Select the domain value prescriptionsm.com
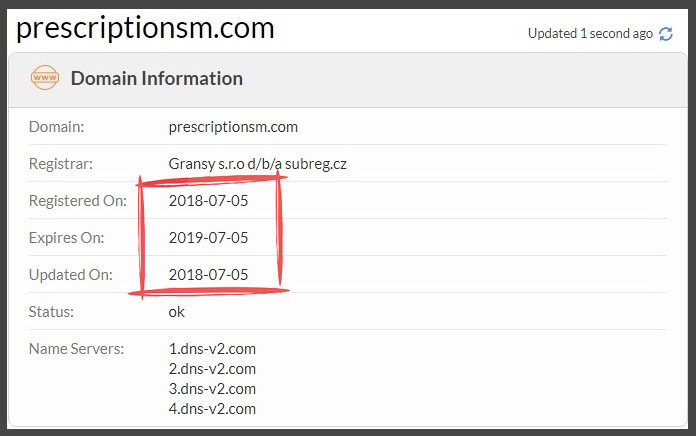696x436 pixels. pyautogui.click(x=233, y=127)
